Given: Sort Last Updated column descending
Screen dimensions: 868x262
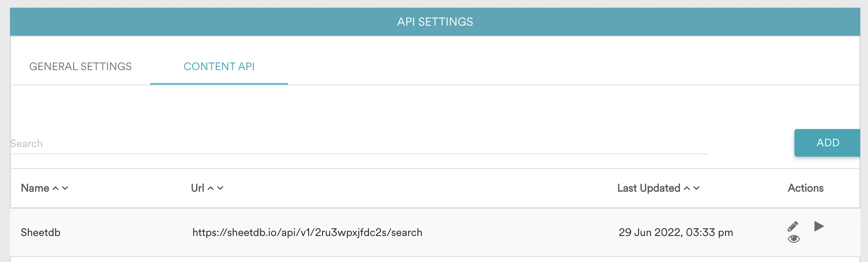Looking at the screenshot, I should (x=696, y=188).
